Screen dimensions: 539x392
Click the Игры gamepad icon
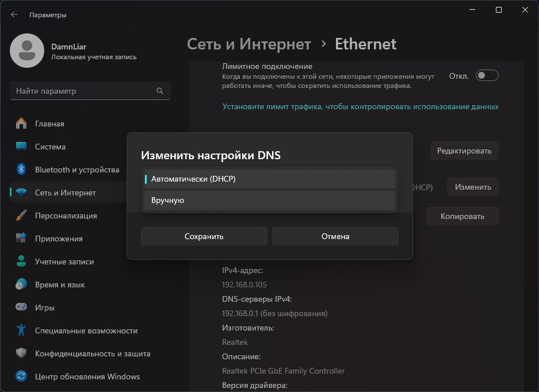[21, 308]
